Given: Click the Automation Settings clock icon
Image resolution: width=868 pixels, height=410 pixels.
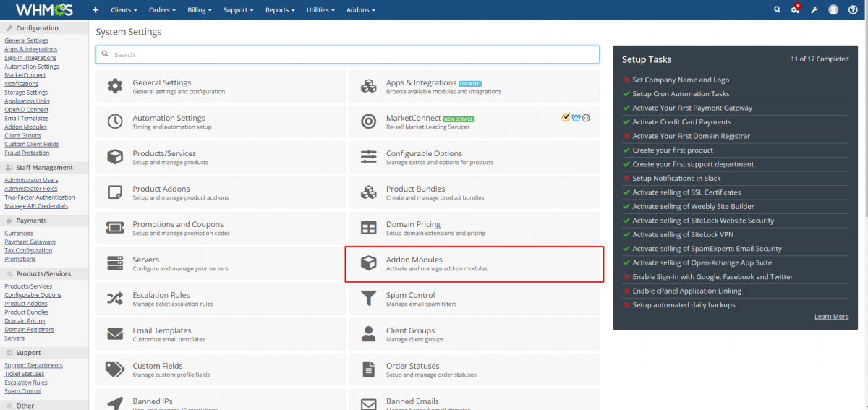Looking at the screenshot, I should click(x=115, y=121).
